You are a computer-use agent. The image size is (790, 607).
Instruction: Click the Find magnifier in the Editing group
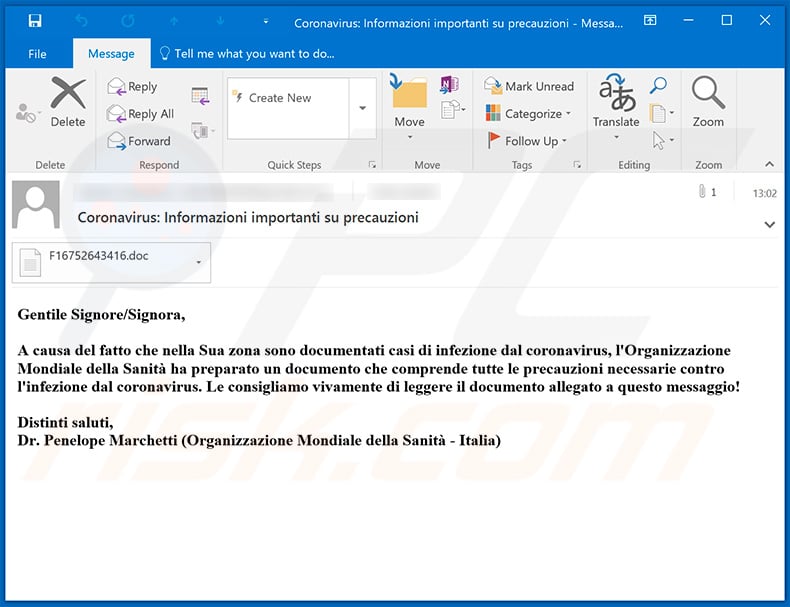click(658, 86)
